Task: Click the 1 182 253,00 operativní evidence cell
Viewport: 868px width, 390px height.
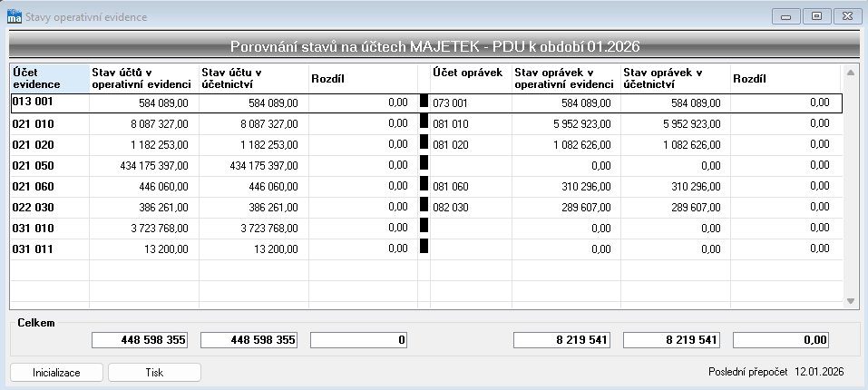Action: coord(144,145)
